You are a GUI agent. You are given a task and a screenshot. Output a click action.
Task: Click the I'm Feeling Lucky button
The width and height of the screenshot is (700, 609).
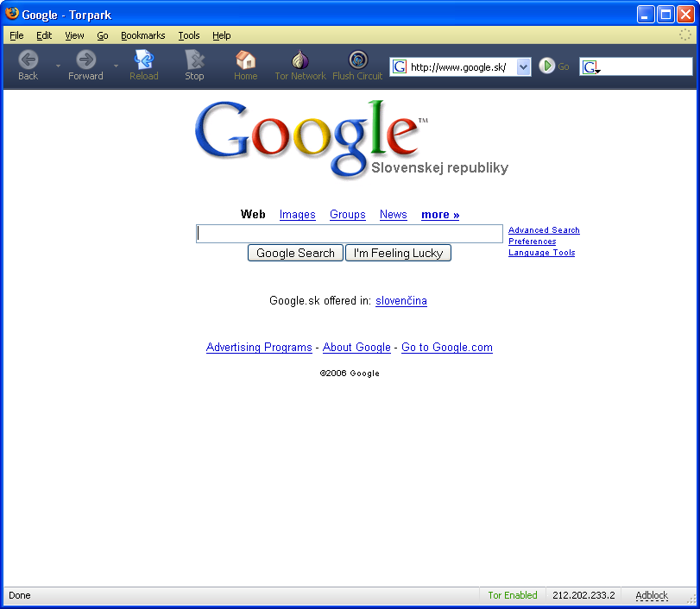pyautogui.click(x=398, y=253)
